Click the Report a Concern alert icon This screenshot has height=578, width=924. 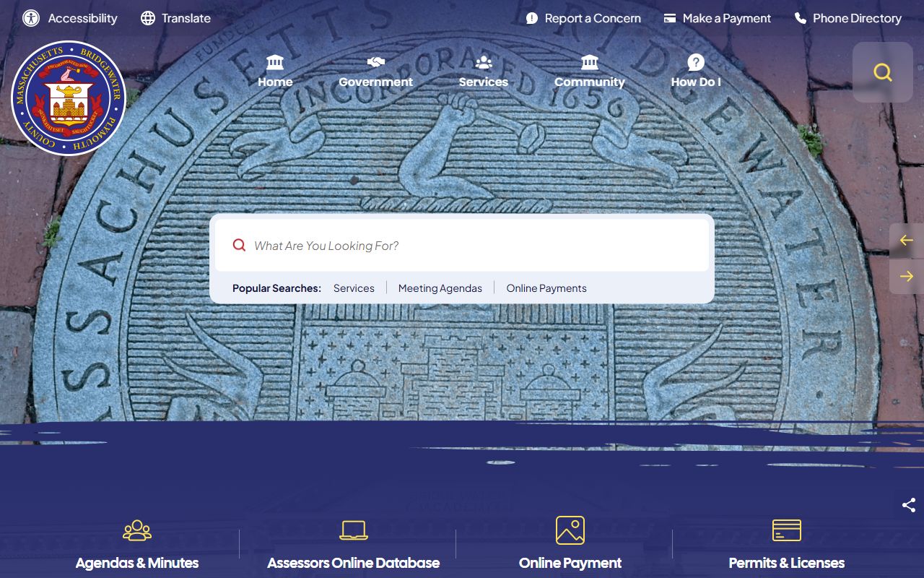(x=532, y=18)
